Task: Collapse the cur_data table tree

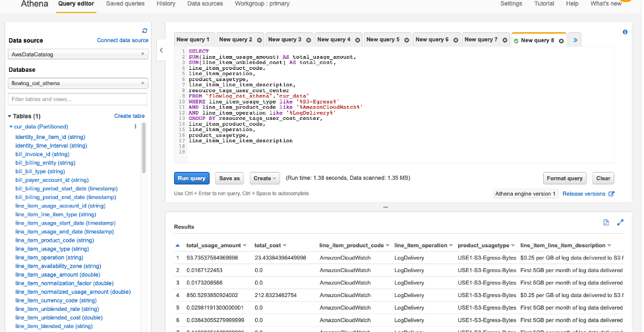Action: pos(11,127)
